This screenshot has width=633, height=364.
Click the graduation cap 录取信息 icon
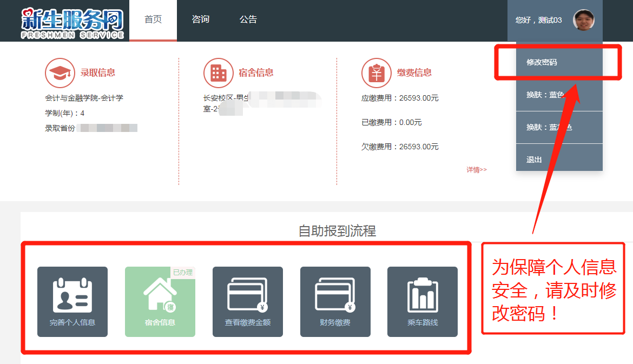60,72
